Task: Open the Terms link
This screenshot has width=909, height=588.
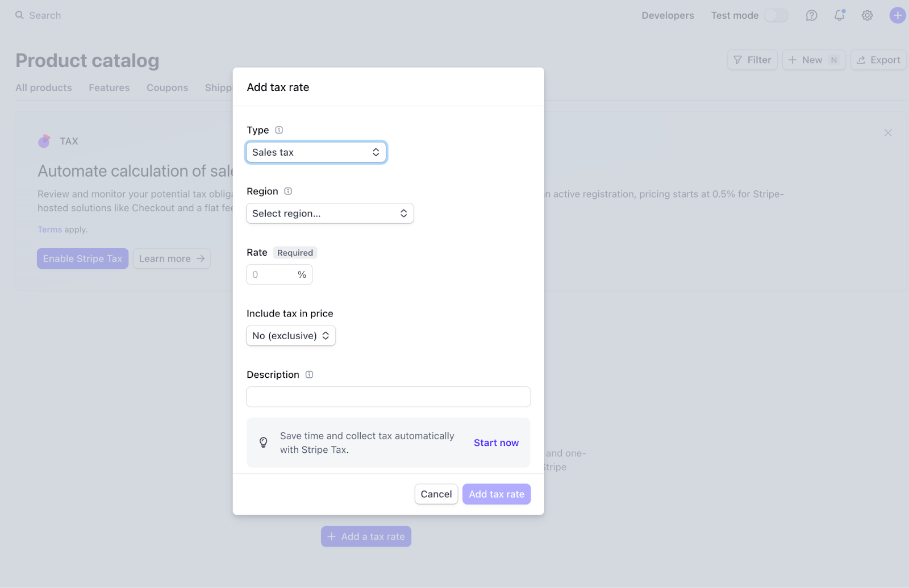Action: tap(49, 230)
